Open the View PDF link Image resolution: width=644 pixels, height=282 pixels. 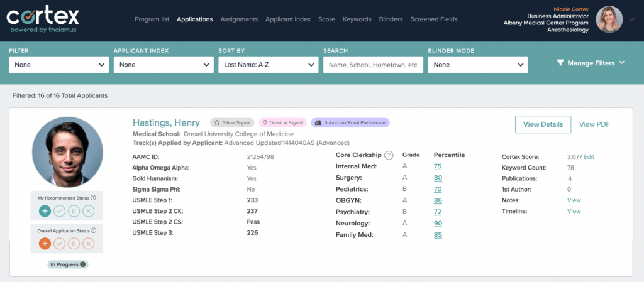(594, 124)
